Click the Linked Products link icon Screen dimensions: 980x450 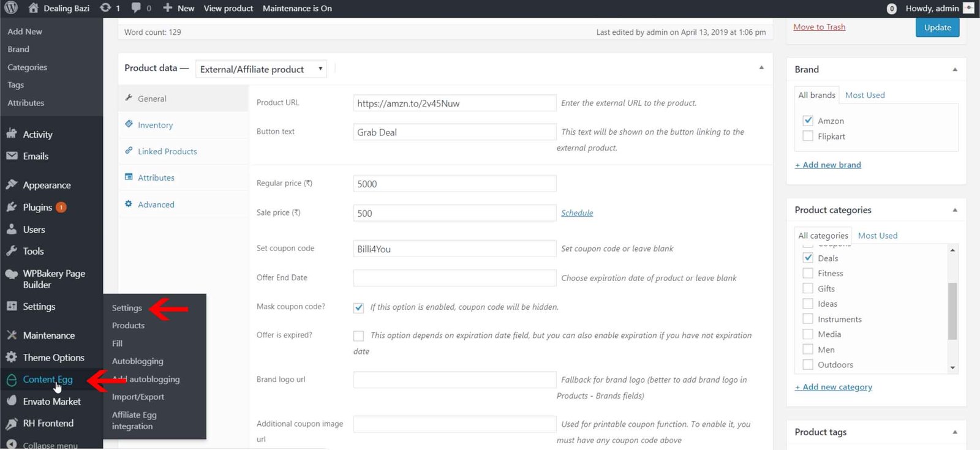pyautogui.click(x=129, y=151)
